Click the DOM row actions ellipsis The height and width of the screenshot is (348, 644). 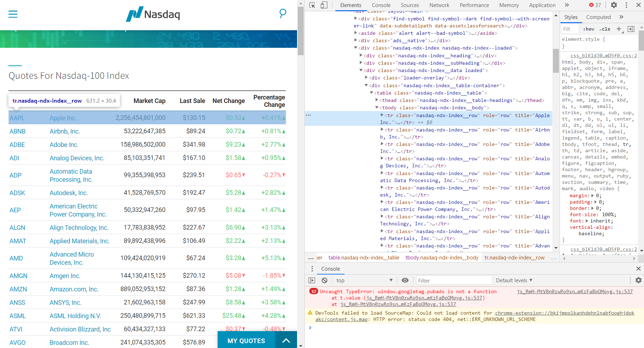point(308,115)
